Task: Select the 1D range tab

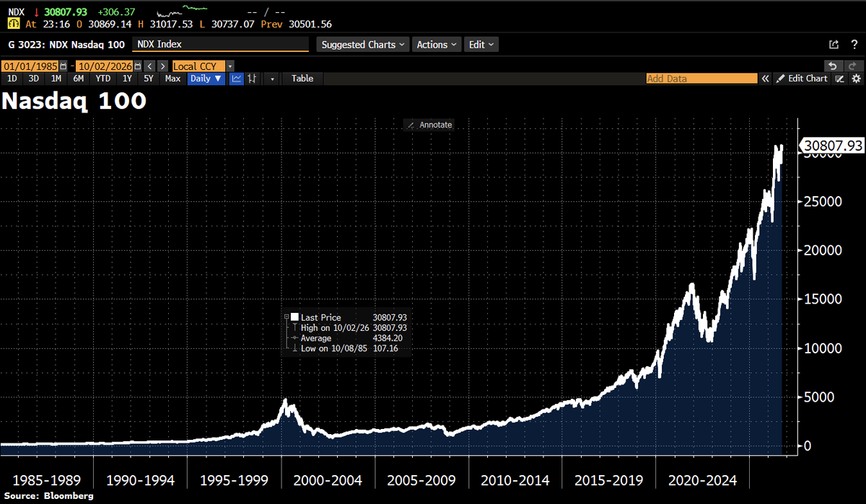Action: pos(12,79)
